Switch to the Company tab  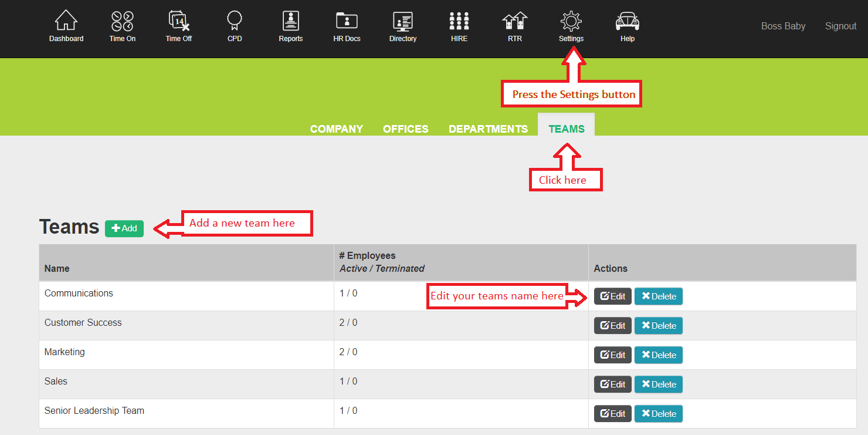coord(337,129)
